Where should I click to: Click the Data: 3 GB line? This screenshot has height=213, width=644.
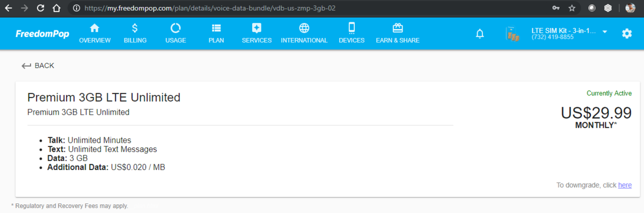pos(67,158)
